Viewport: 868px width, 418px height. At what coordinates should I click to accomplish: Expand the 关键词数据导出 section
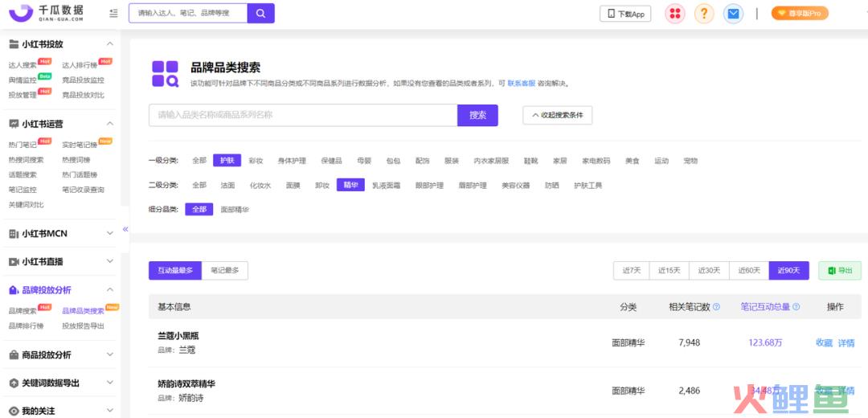(x=110, y=383)
